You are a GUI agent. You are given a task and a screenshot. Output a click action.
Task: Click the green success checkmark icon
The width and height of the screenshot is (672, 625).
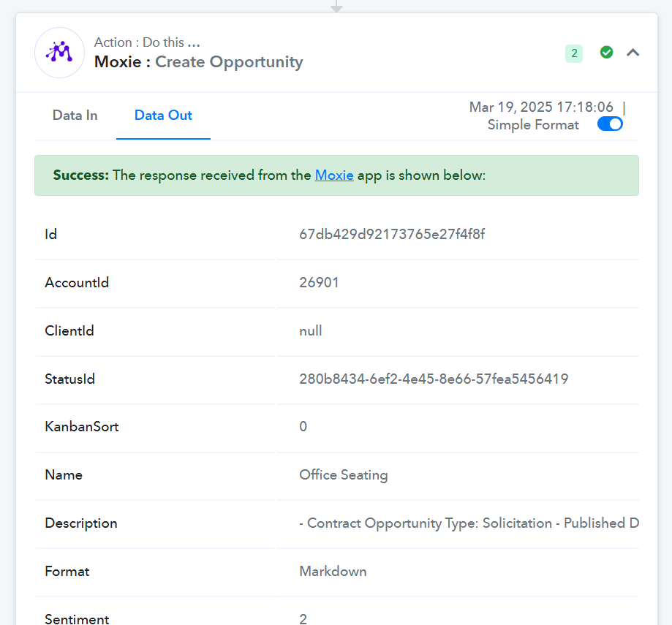[606, 52]
